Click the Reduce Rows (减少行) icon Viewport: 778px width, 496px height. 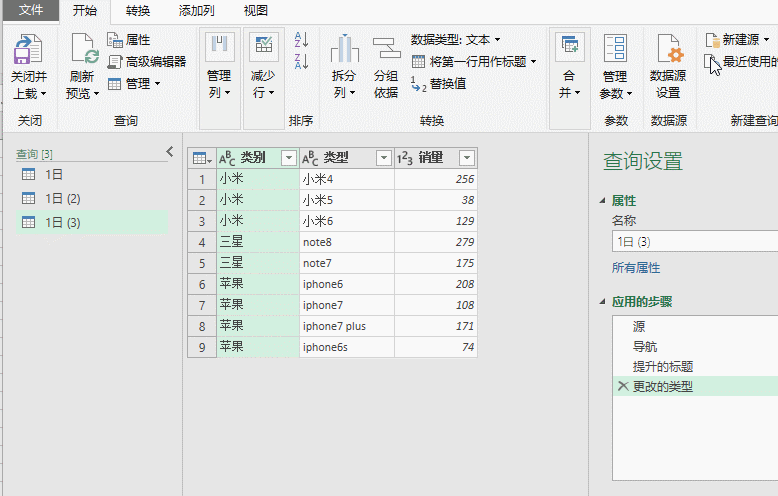coord(263,47)
